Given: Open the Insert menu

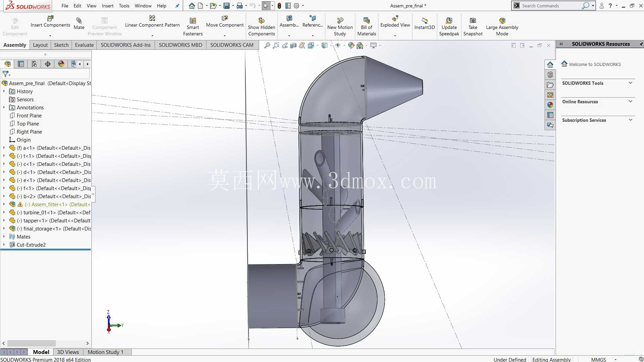Looking at the screenshot, I should tap(108, 6).
